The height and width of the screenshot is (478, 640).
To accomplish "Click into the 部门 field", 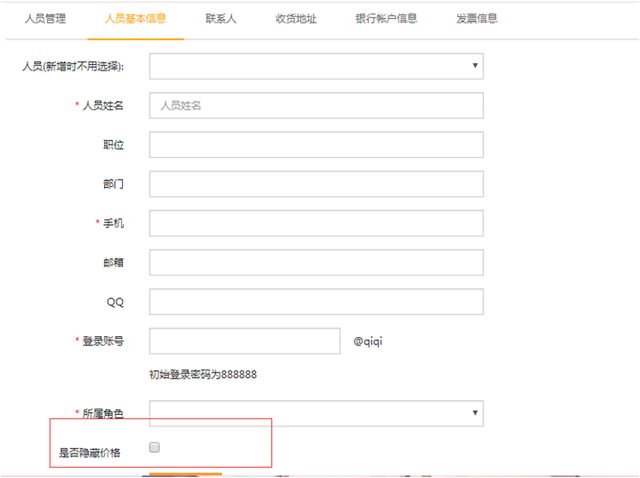I will pyautogui.click(x=316, y=184).
